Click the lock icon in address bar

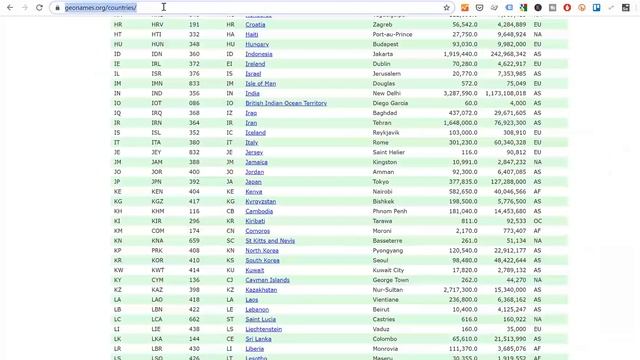(58, 8)
